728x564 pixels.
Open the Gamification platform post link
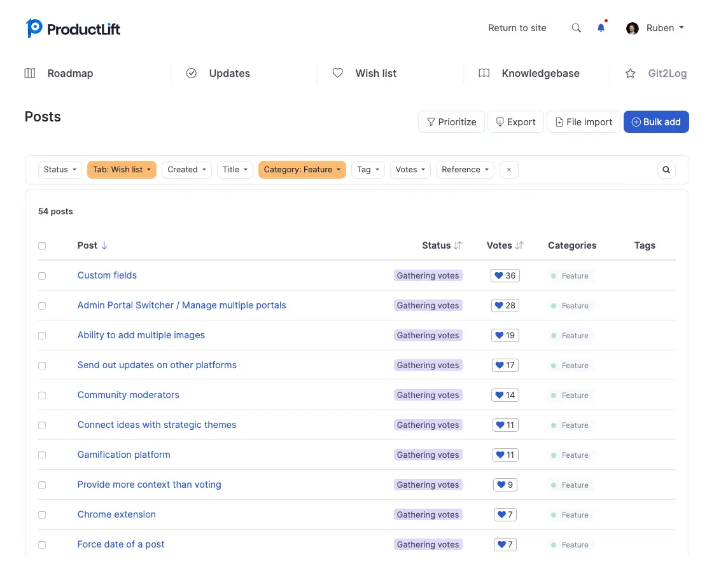click(x=124, y=455)
